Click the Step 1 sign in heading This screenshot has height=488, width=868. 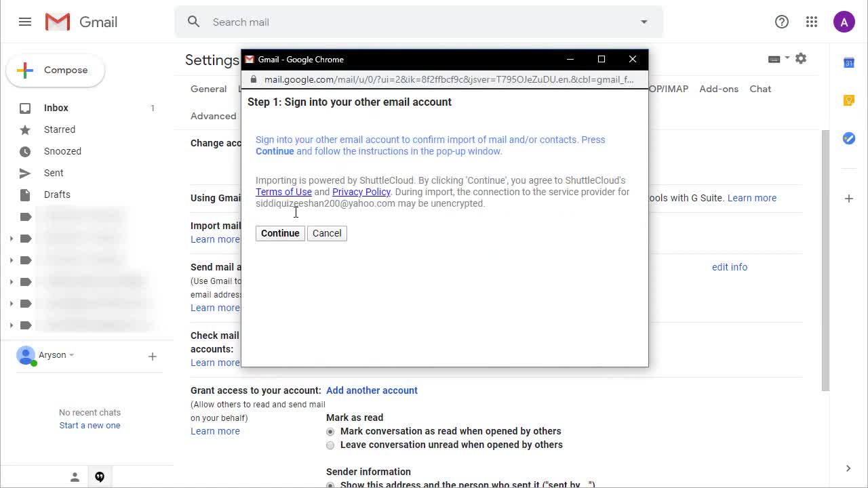pos(349,102)
